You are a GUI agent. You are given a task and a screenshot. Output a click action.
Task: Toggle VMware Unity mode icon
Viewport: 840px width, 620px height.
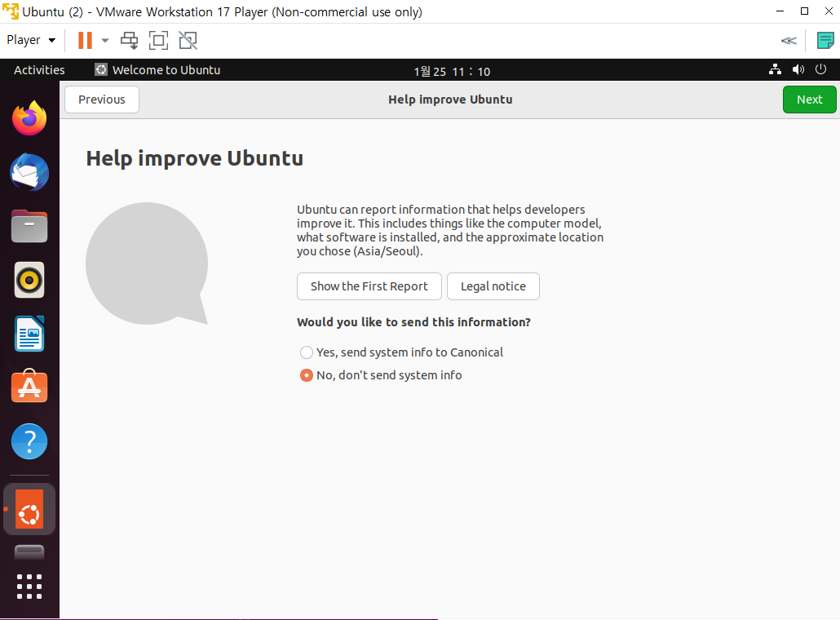tap(188, 40)
